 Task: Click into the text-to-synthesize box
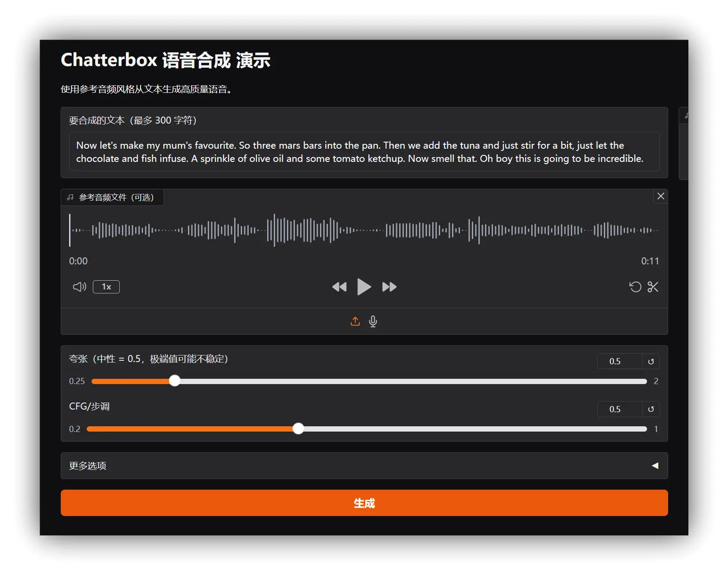pos(364,152)
